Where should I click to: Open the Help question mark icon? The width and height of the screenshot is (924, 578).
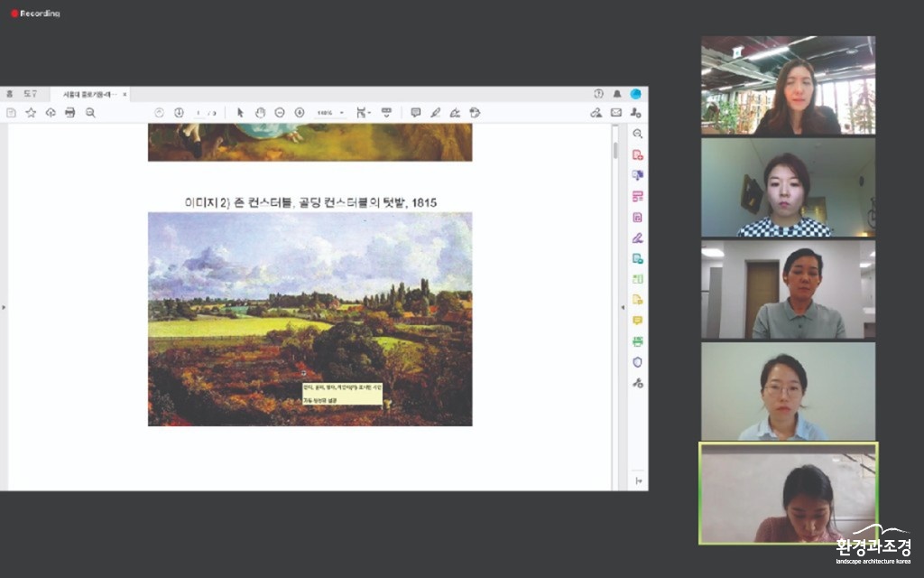tap(599, 94)
